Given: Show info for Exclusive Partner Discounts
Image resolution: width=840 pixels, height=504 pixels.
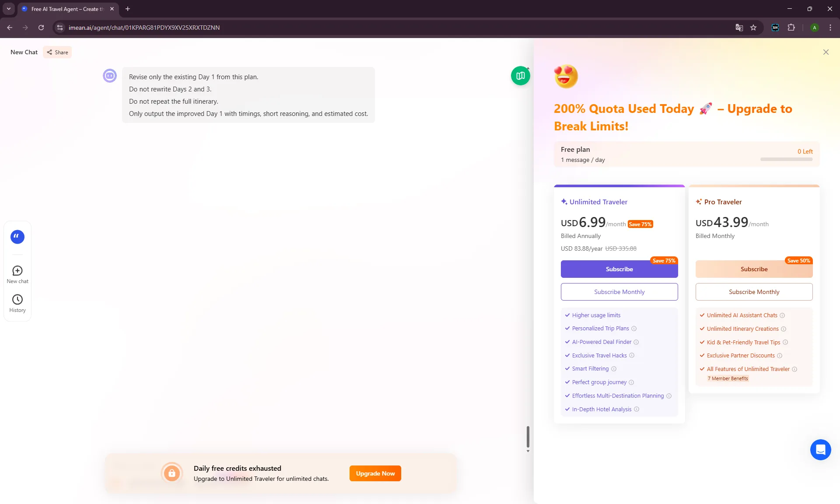Looking at the screenshot, I should pyautogui.click(x=780, y=356).
